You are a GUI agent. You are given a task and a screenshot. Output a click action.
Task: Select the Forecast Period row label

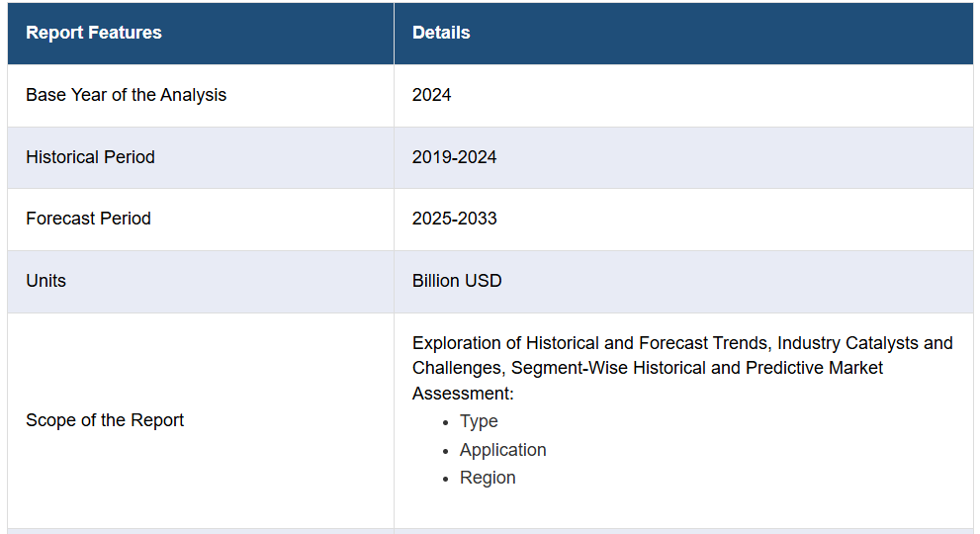[x=88, y=219]
